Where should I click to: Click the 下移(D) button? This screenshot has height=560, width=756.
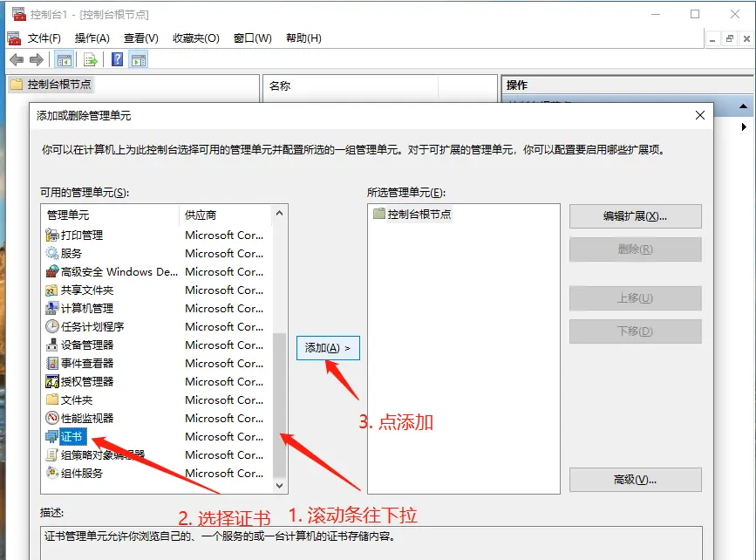click(x=635, y=331)
